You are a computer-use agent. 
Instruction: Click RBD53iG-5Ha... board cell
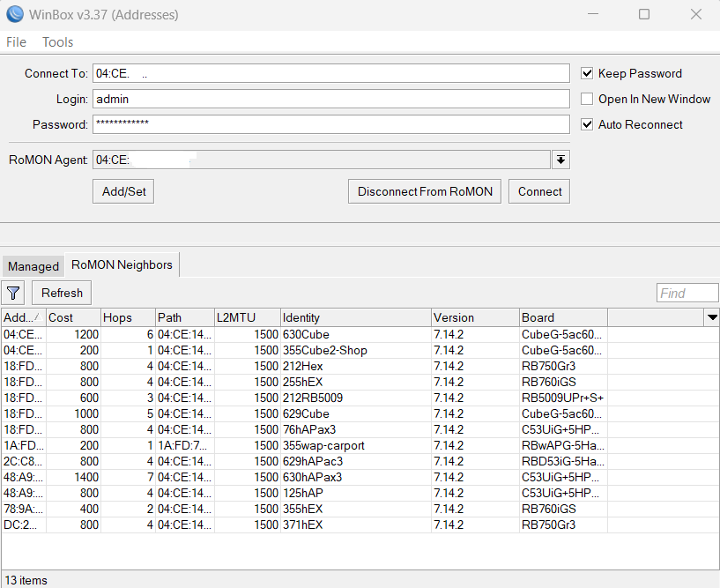point(563,461)
